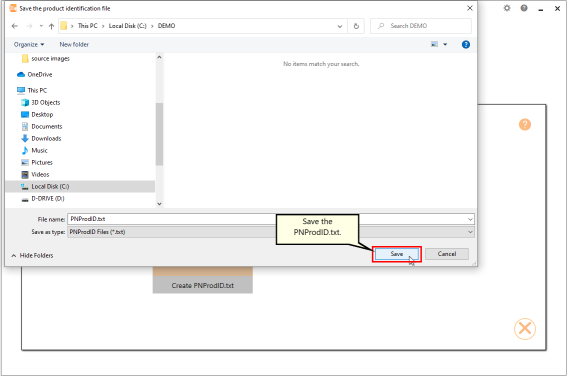567x376 pixels.
Task: Minimize the background application window
Action: click(541, 9)
